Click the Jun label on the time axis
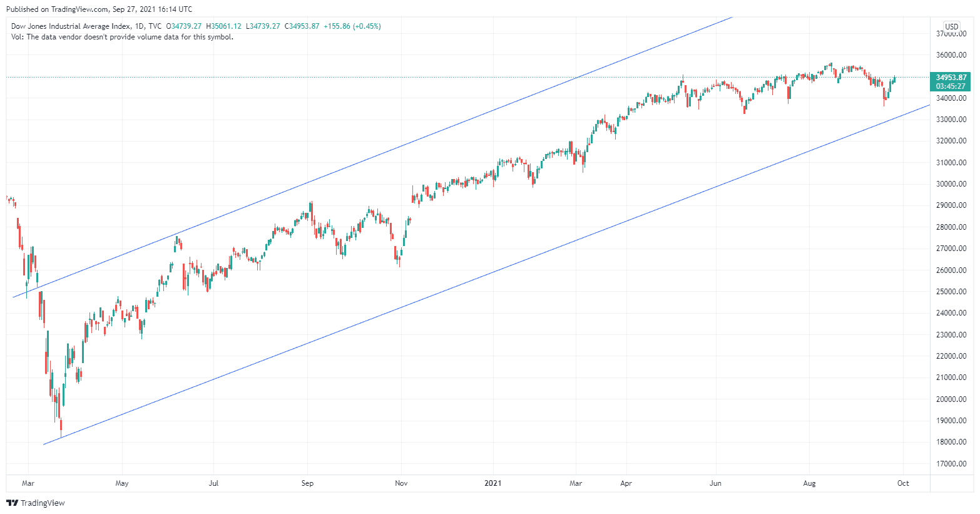Image resolution: width=980 pixels, height=514 pixels. pyautogui.click(x=715, y=483)
